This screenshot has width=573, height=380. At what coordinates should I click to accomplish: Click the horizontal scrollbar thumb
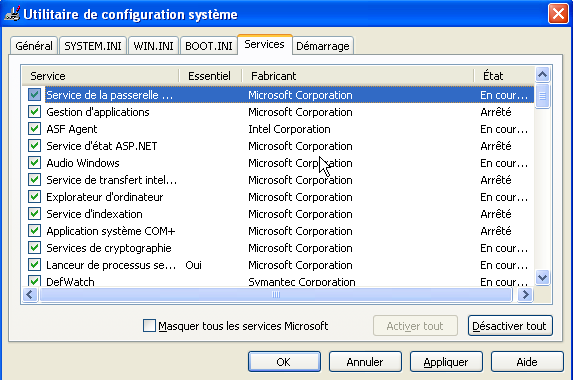tap(276, 294)
